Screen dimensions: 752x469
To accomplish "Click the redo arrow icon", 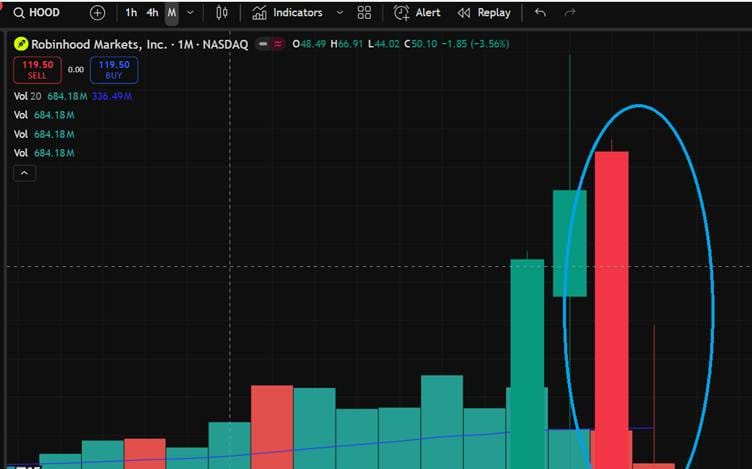I will (570, 13).
